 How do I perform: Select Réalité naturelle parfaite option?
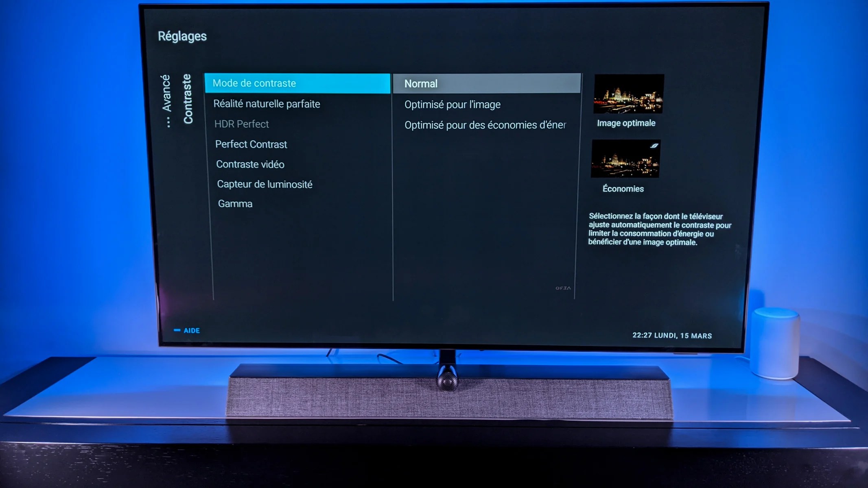coord(267,104)
